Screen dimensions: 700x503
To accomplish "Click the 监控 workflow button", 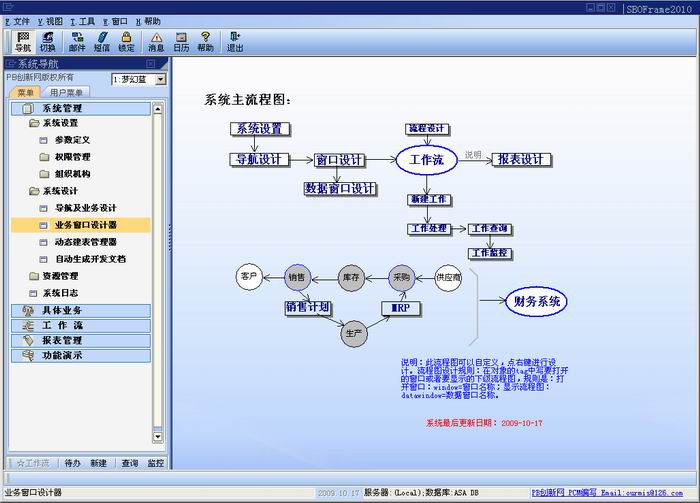I will coord(155,463).
